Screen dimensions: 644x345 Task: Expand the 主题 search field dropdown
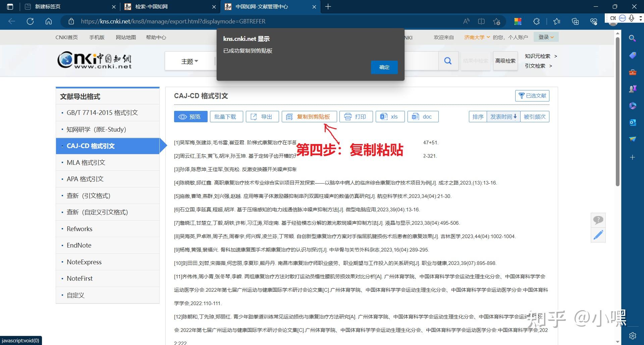(x=190, y=61)
